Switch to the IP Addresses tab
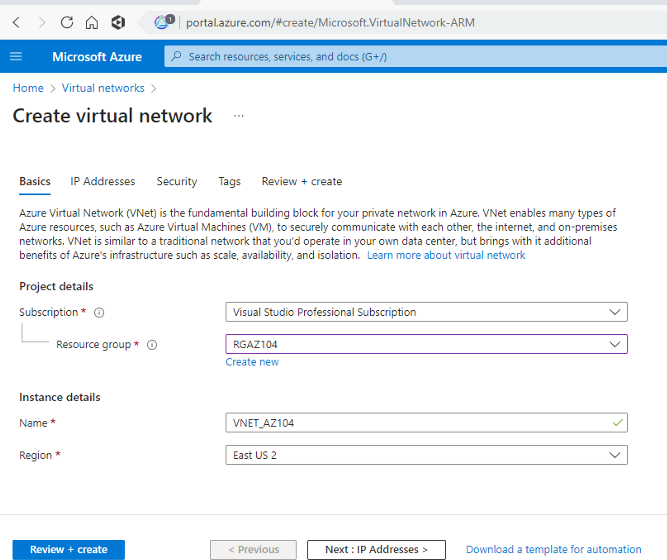This screenshot has width=667, height=560. (x=103, y=181)
